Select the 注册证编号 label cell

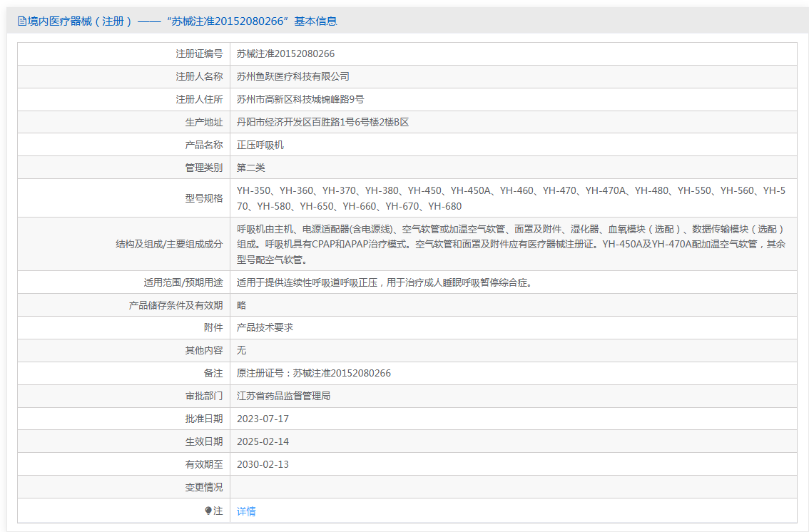[x=199, y=53]
